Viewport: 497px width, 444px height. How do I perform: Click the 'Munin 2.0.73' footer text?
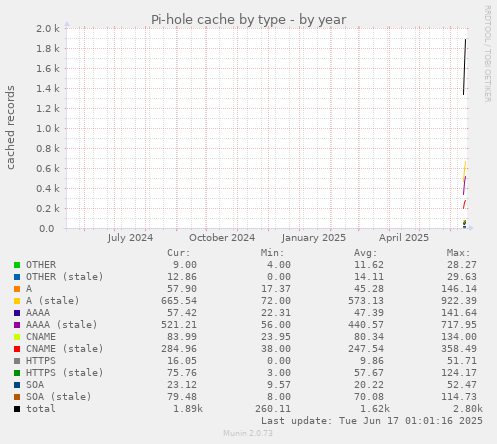pos(248,433)
